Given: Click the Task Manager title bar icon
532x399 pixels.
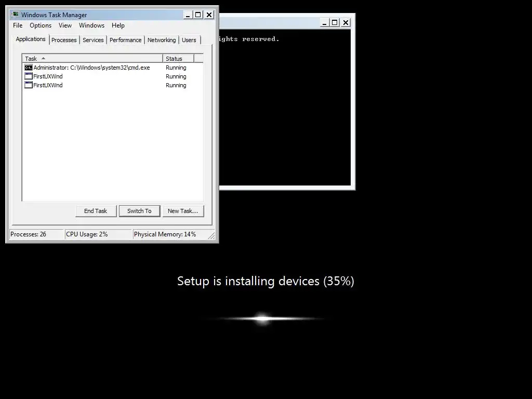Looking at the screenshot, I should pyautogui.click(x=15, y=15).
